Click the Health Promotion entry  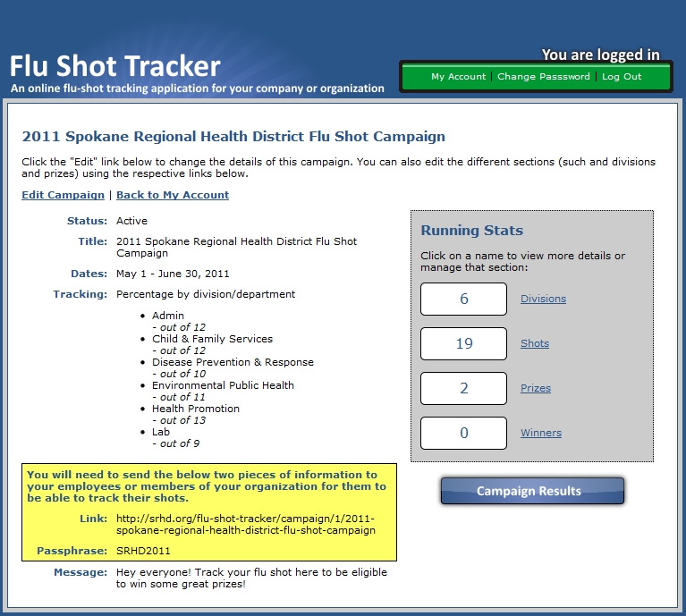196,409
